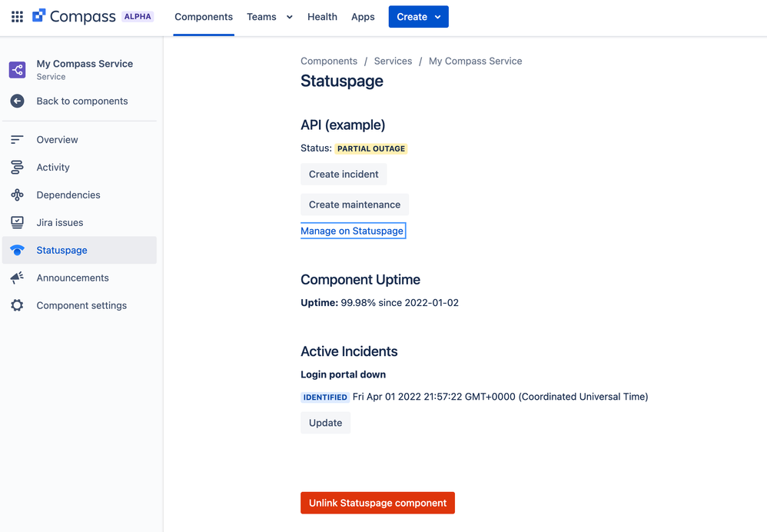Click Back to components link

click(82, 101)
